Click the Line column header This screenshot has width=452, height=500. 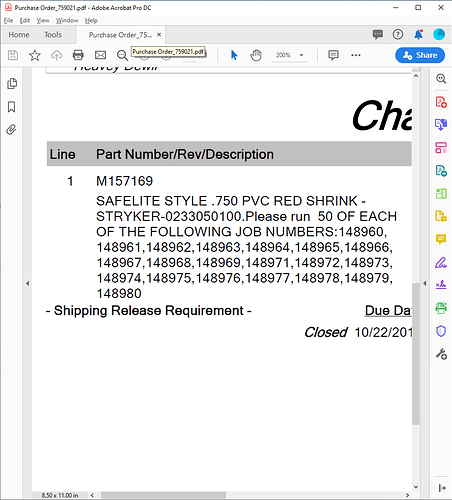pyautogui.click(x=62, y=155)
